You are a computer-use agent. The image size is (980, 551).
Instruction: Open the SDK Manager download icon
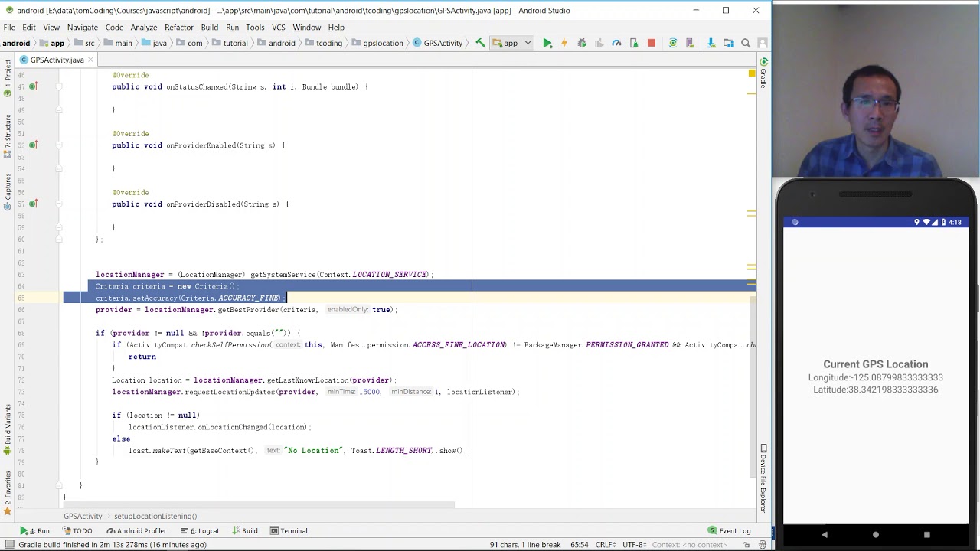(x=711, y=43)
